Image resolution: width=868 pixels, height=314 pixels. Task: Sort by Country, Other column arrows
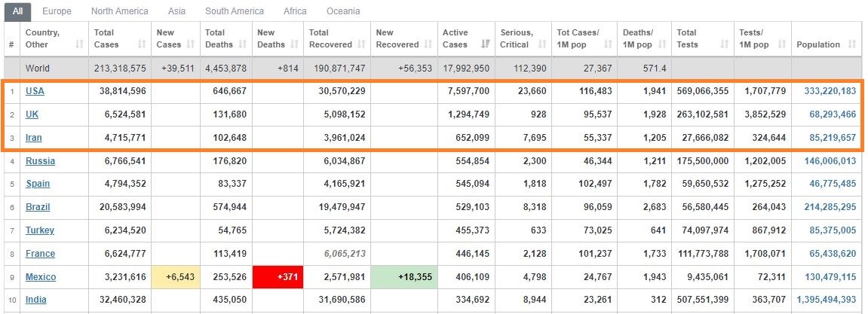tap(79, 44)
